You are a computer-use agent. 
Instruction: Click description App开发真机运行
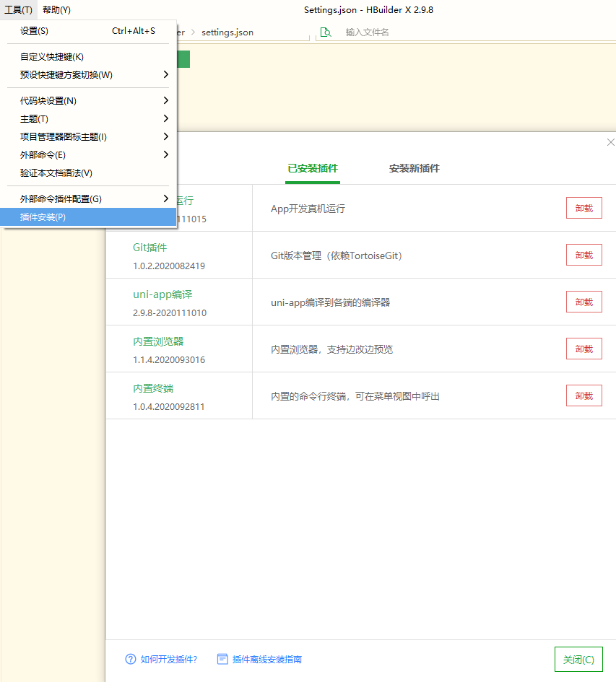coord(308,209)
